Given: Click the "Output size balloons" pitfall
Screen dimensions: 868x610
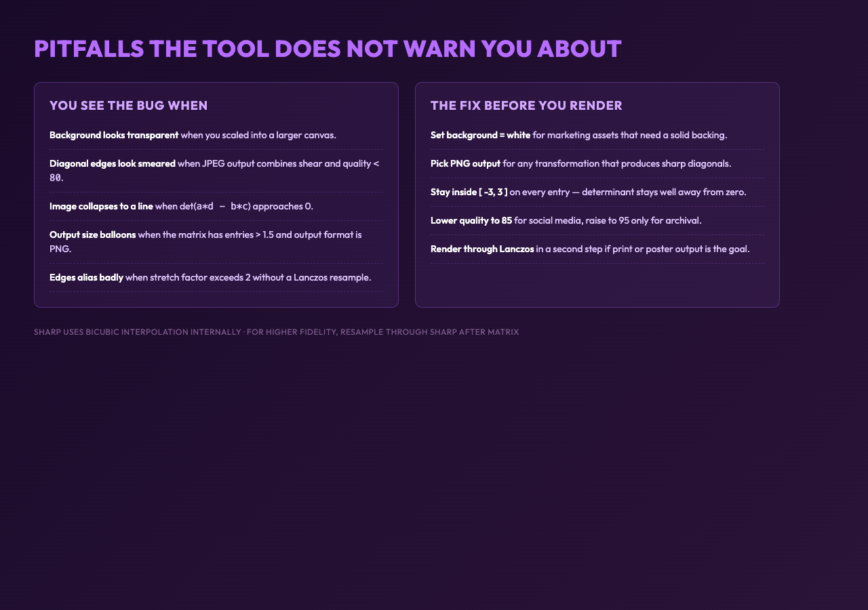Looking at the screenshot, I should point(216,242).
